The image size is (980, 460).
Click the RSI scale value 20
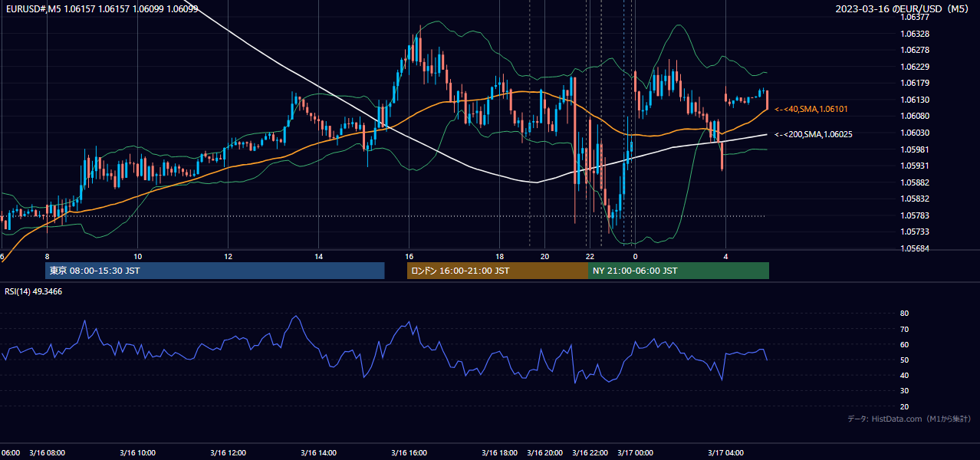pyautogui.click(x=905, y=407)
